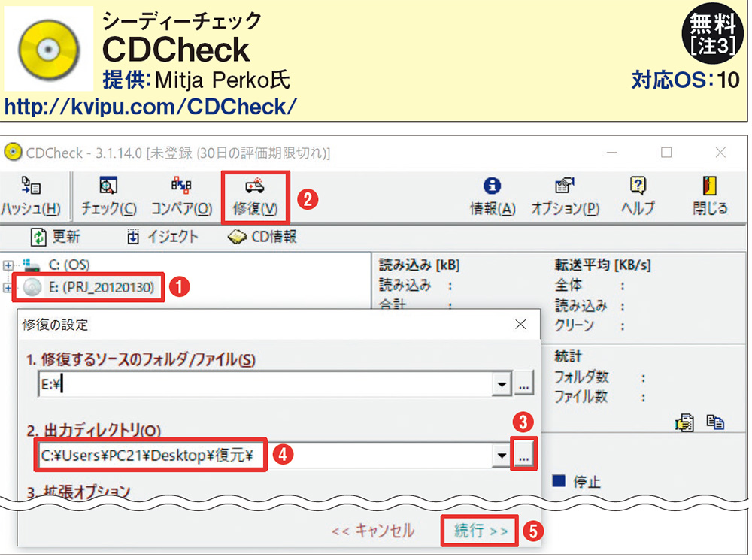Click << キャンセル to cancel repair
Screen dimensions: 752x560
pos(373,531)
